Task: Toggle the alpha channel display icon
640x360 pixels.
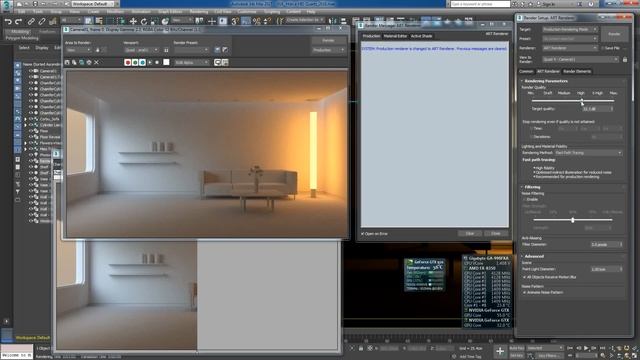Action: pyautogui.click(x=150, y=62)
